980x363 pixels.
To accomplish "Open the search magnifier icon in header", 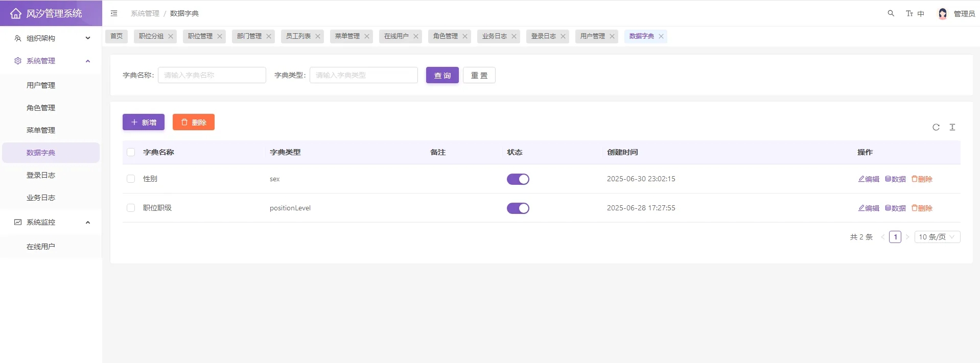I will pyautogui.click(x=891, y=13).
